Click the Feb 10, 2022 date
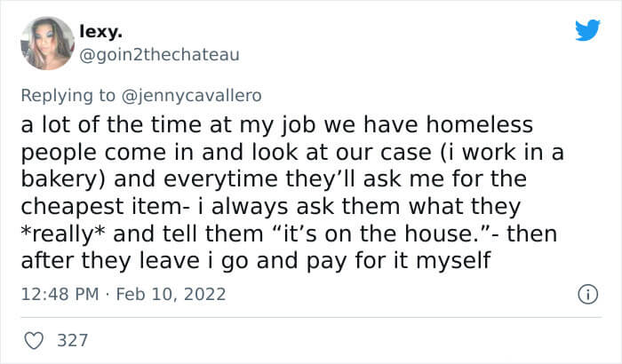This screenshot has height=364, width=622. tap(171, 294)
